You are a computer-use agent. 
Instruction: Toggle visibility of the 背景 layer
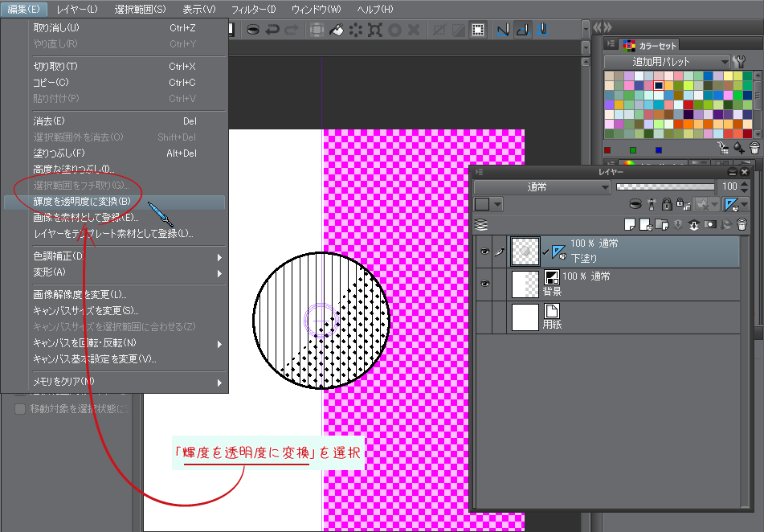[484, 284]
